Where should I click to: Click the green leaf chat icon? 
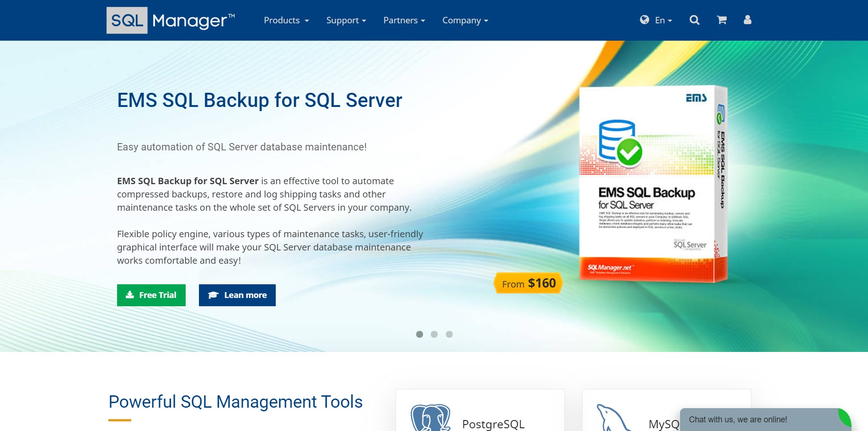point(845,417)
